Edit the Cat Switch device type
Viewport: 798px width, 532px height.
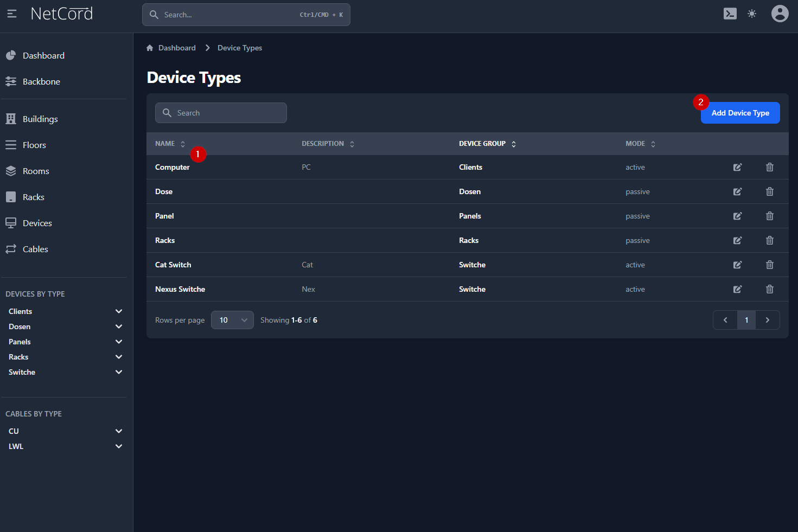point(737,265)
